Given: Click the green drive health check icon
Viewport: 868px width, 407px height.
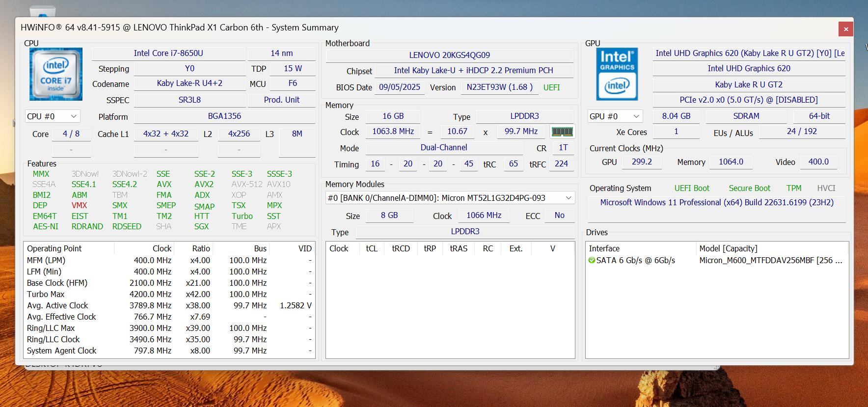Looking at the screenshot, I should (592, 260).
